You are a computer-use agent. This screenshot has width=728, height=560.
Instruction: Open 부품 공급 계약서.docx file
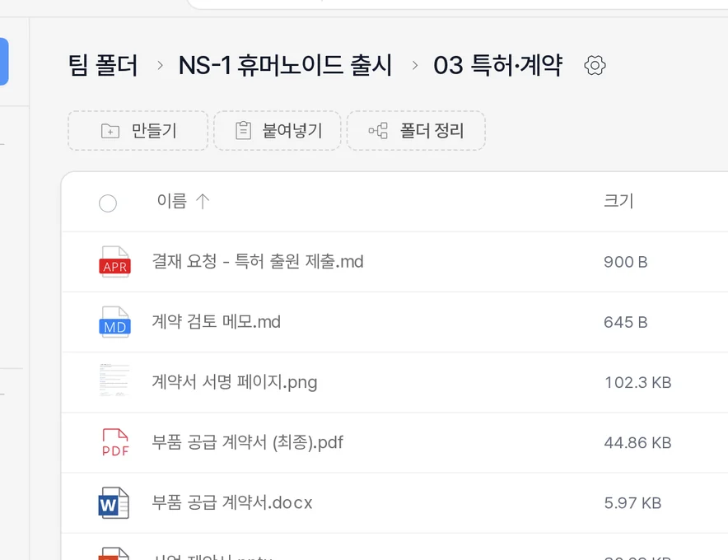coord(232,503)
